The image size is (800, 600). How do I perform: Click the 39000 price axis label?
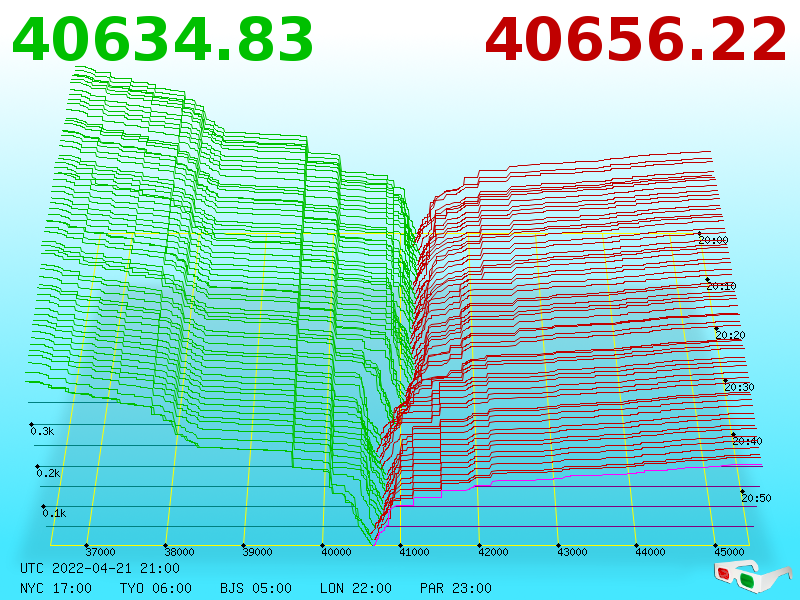(257, 552)
